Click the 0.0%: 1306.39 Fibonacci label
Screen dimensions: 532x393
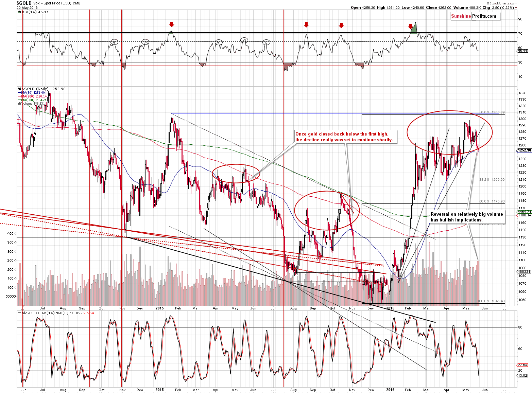click(x=493, y=112)
